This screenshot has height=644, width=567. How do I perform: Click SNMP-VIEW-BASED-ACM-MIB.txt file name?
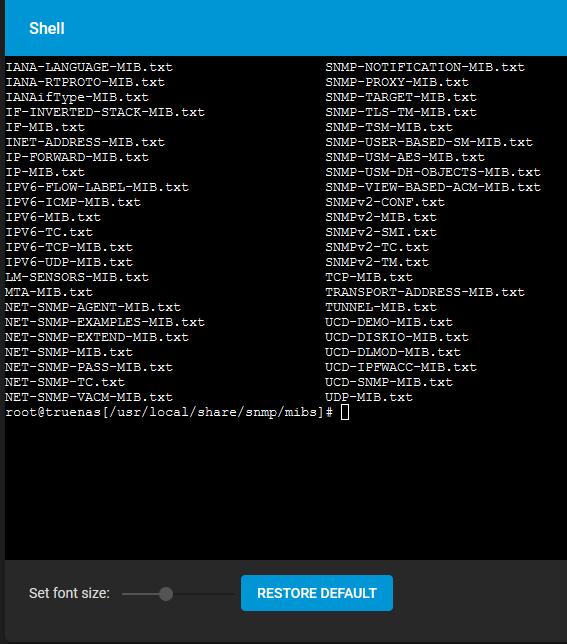433,187
